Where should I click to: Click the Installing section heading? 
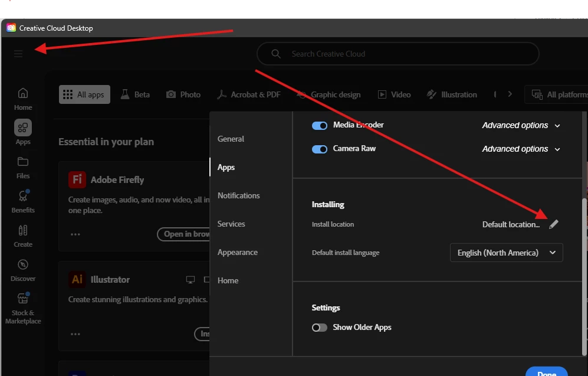(x=328, y=204)
